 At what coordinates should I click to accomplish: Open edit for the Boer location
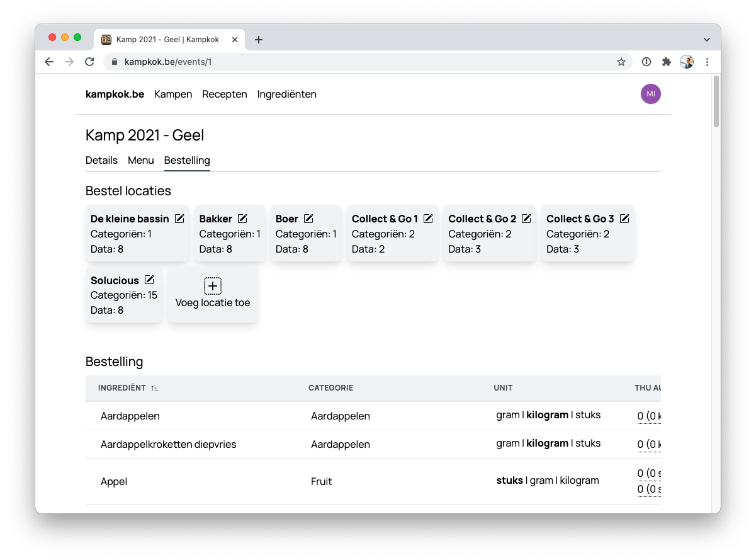[x=308, y=219]
